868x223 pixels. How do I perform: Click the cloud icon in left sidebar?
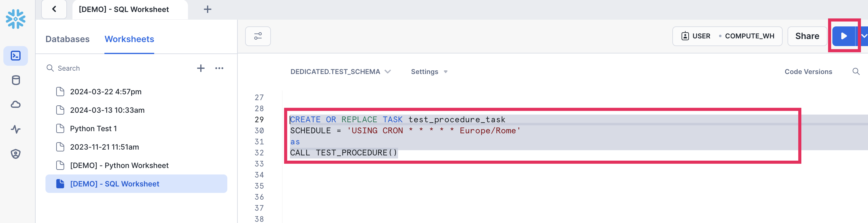15,105
